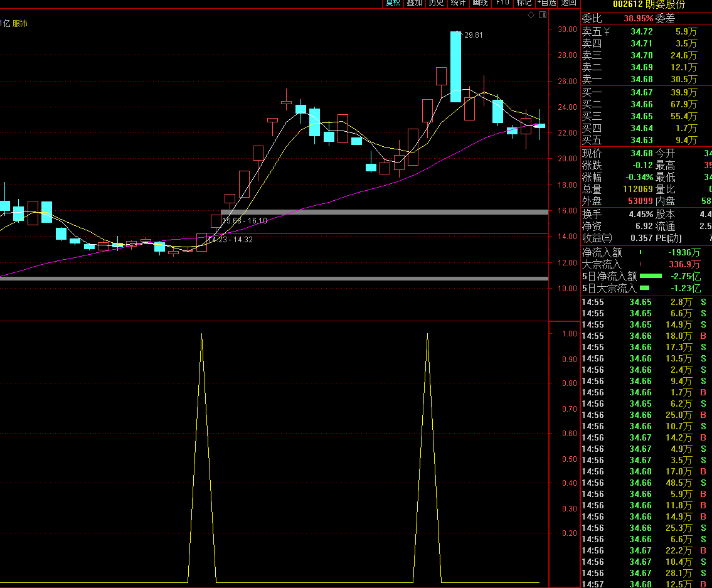Click the 外盘 value 53099
This screenshot has height=588, width=712.
tap(640, 201)
